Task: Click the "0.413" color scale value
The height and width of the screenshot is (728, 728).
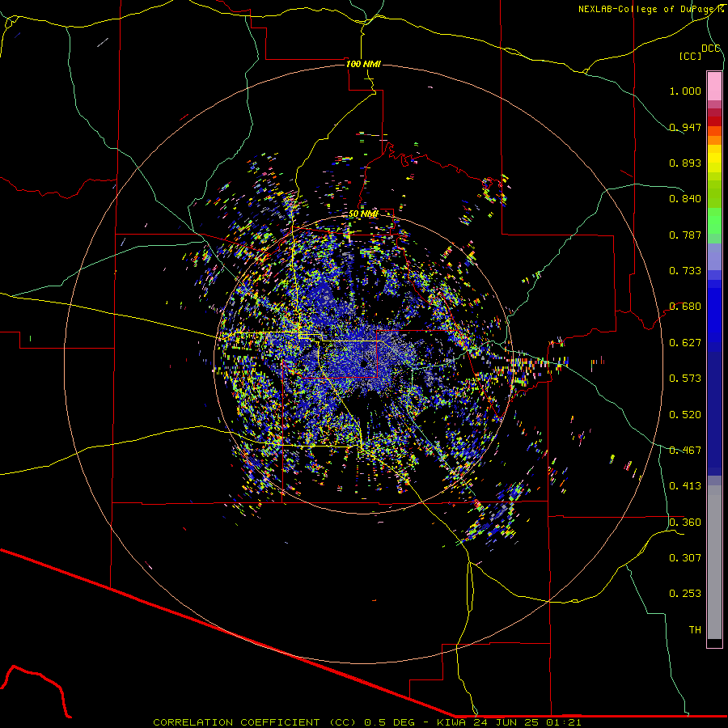Action: coord(685,486)
